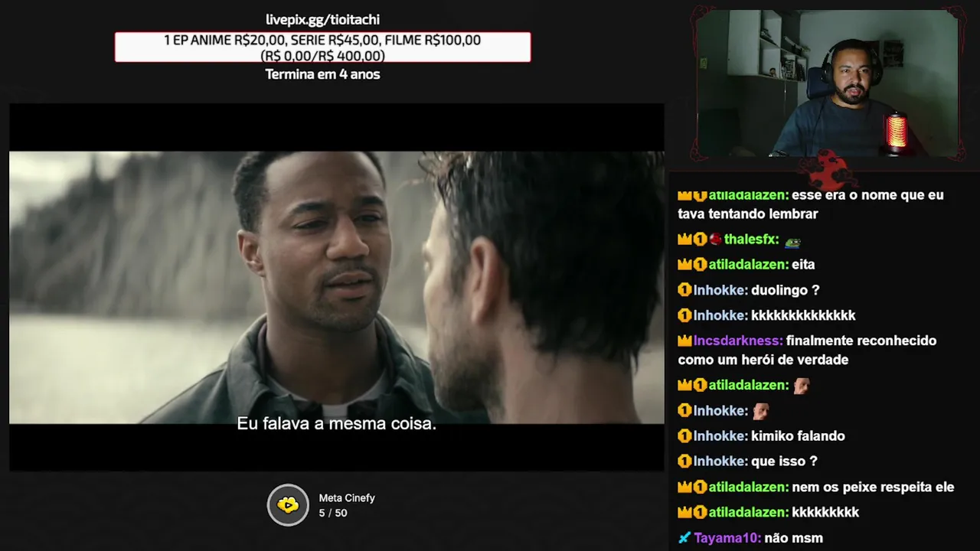Viewport: 980px width, 551px height.
Task: Click the frog emote in thalesfx's message
Action: tap(792, 240)
